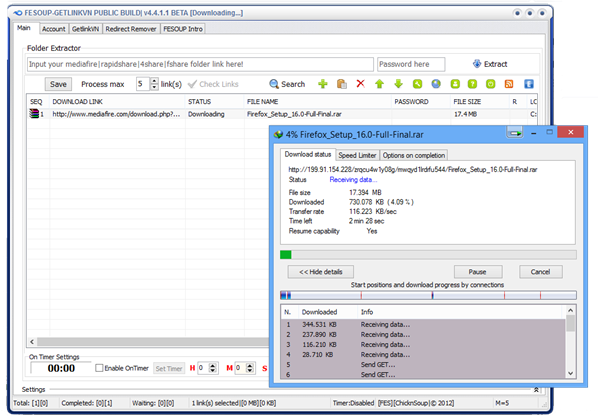Click Firefox_Setup_16.0-Full-Final.rar file name cell
This screenshot has width=598, height=416.
pyautogui.click(x=294, y=114)
